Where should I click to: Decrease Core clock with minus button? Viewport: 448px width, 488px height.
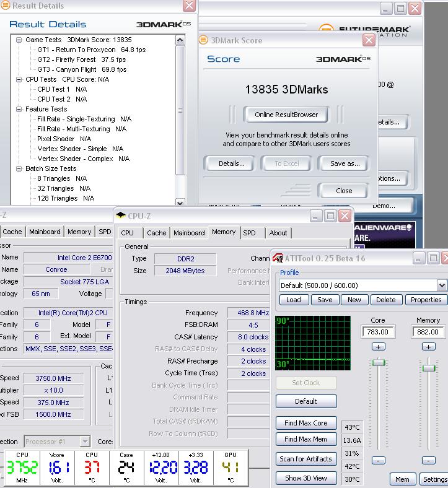pos(378,460)
